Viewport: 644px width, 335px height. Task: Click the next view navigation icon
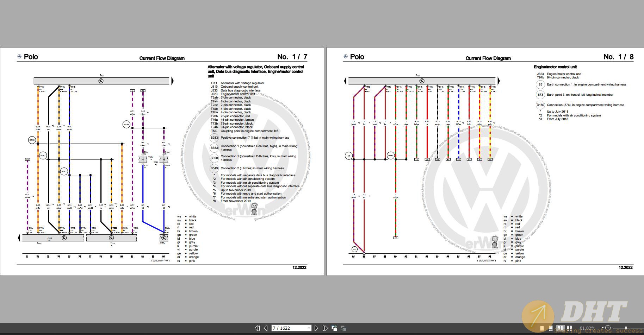(x=343, y=328)
